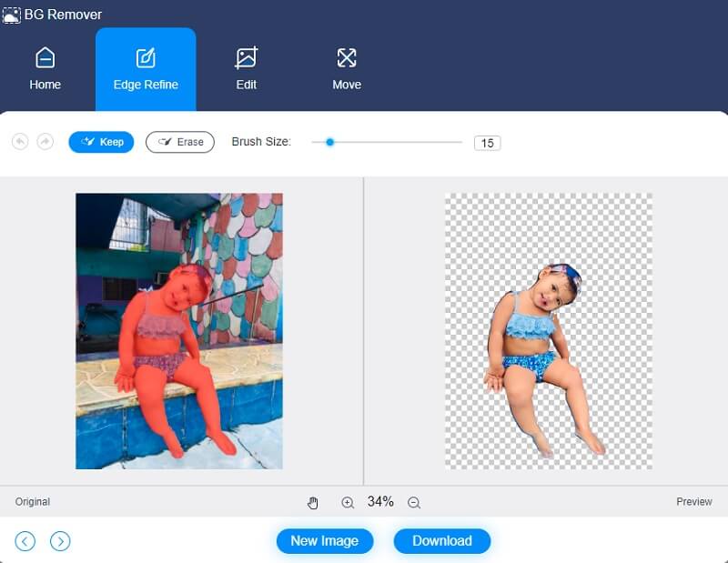Viewport: 728px width, 563px height.
Task: Download the processed image
Action: [x=442, y=541]
